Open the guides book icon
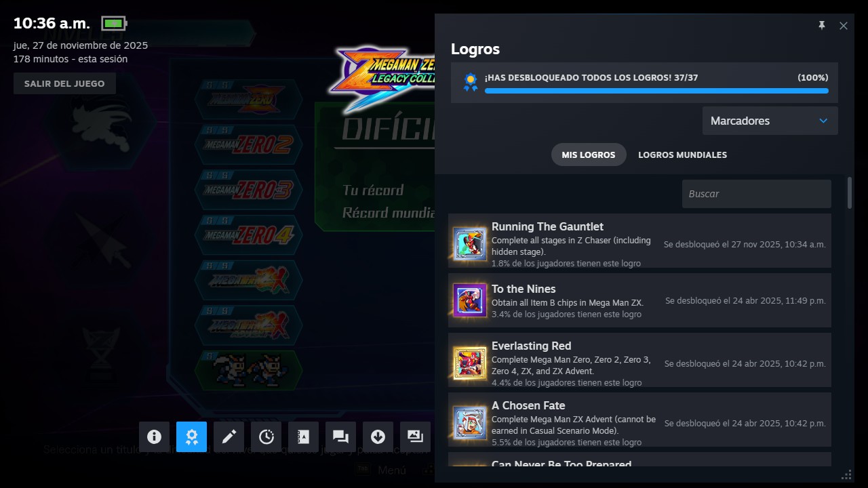Image resolution: width=868 pixels, height=488 pixels. [303, 436]
